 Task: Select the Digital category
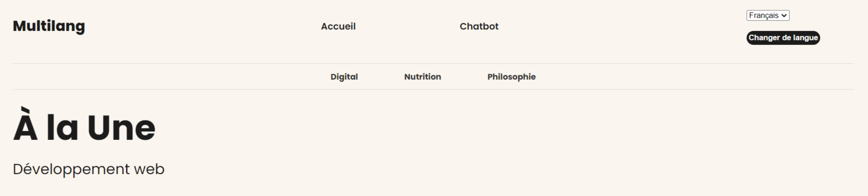pyautogui.click(x=344, y=77)
